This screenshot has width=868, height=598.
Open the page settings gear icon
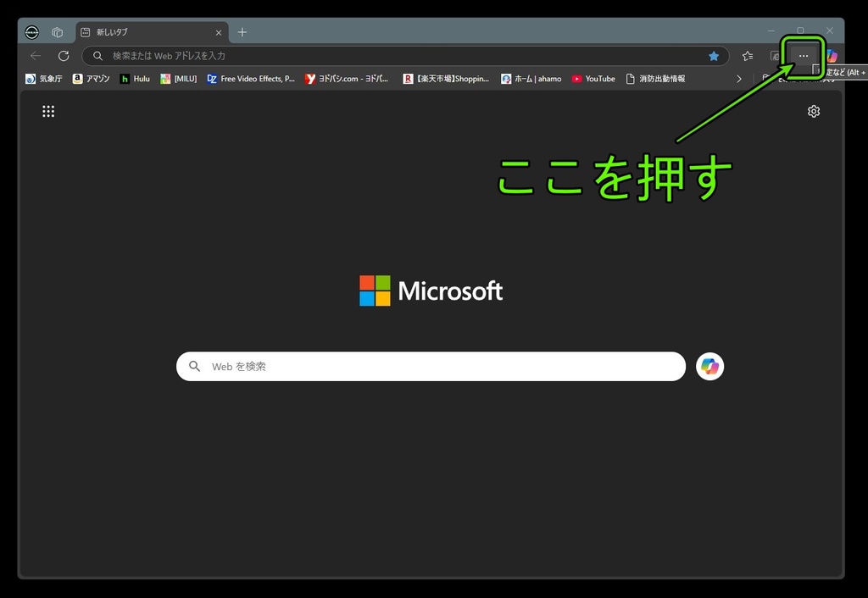pyautogui.click(x=814, y=111)
